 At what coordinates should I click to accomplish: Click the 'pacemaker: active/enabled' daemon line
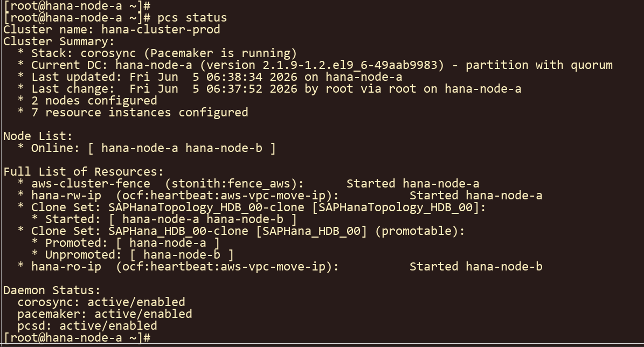[x=105, y=315]
